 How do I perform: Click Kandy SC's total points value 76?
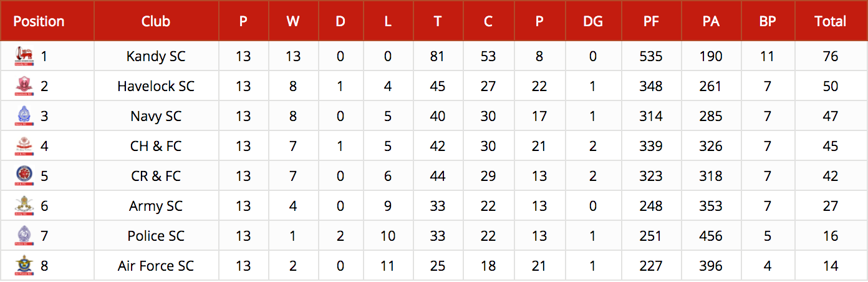[830, 56]
